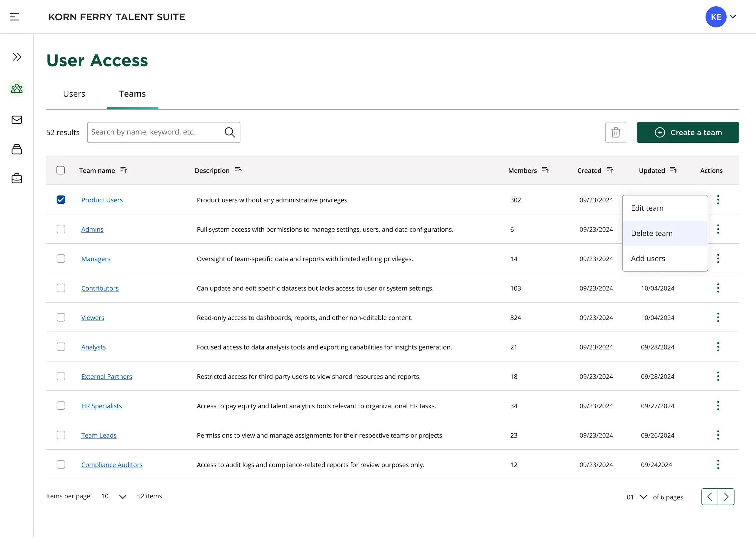Check the Admins team checkbox

point(61,229)
